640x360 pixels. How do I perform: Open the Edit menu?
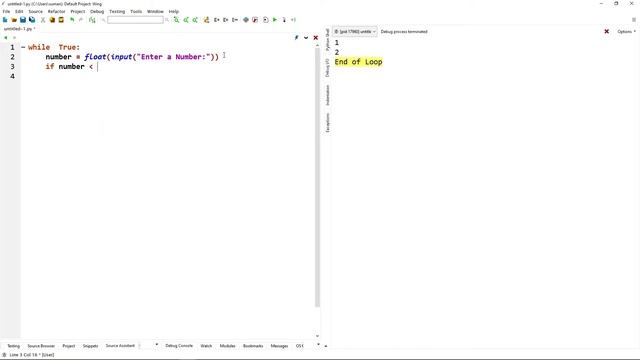[x=19, y=11]
